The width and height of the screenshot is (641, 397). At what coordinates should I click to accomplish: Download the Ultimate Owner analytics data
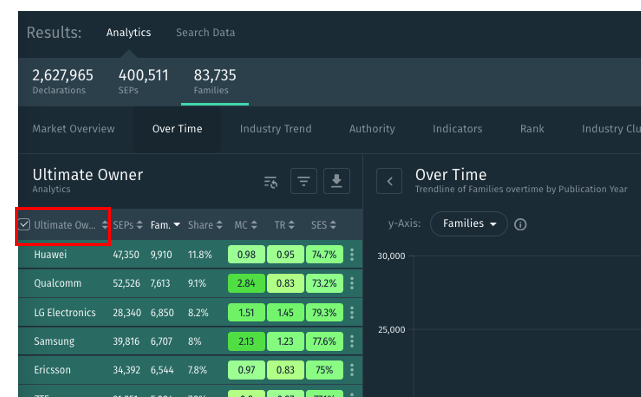tap(336, 181)
